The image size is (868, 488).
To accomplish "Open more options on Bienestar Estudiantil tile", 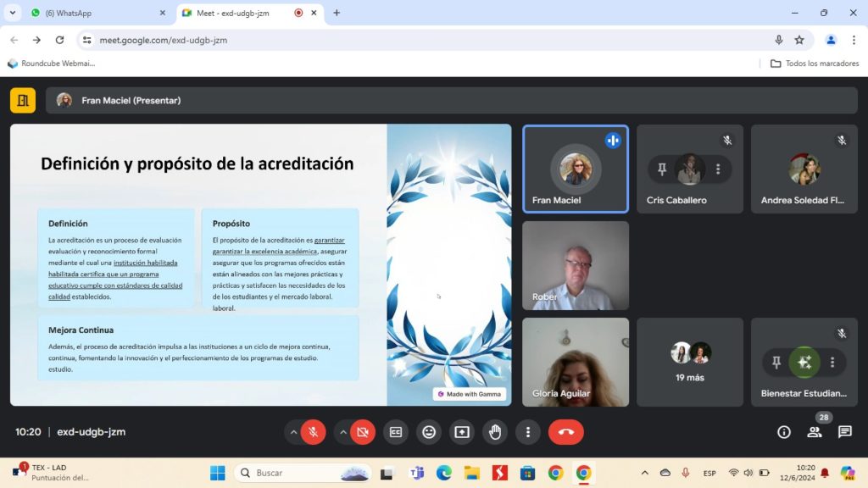I will pyautogui.click(x=832, y=363).
